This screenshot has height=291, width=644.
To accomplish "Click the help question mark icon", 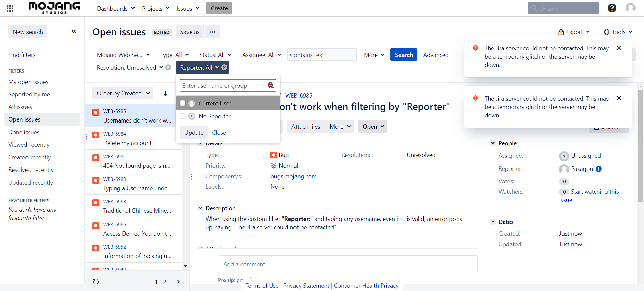I will click(612, 8).
